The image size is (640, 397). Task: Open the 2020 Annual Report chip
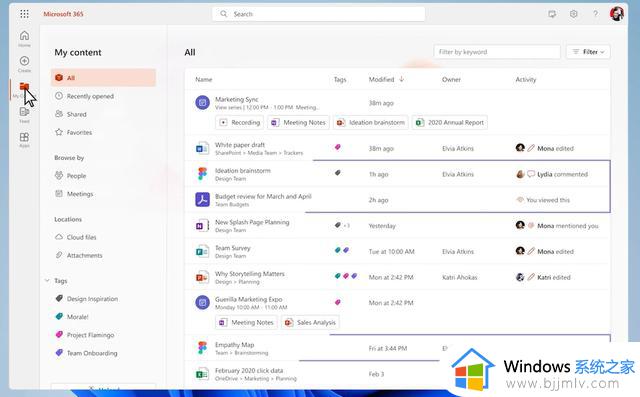click(x=450, y=122)
